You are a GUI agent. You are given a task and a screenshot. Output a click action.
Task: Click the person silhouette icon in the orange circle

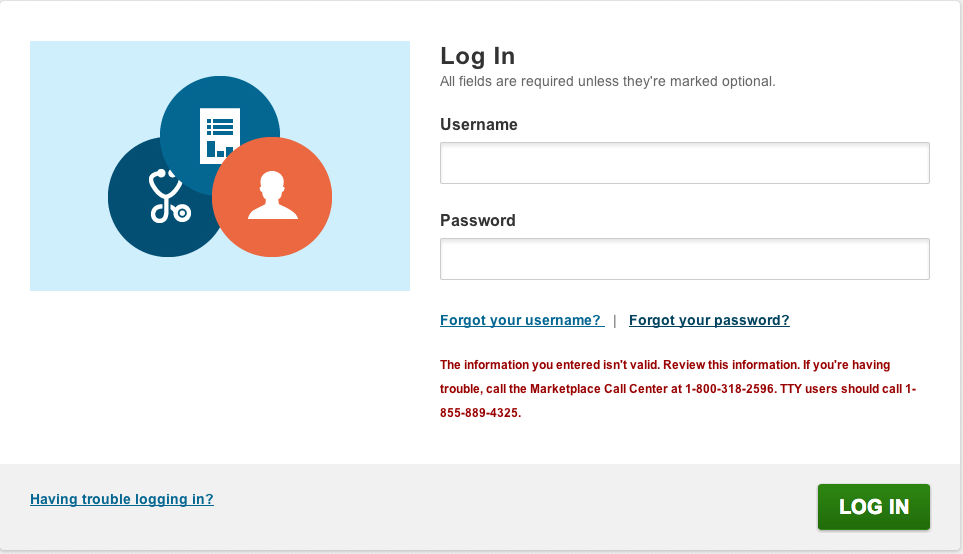pyautogui.click(x=273, y=195)
